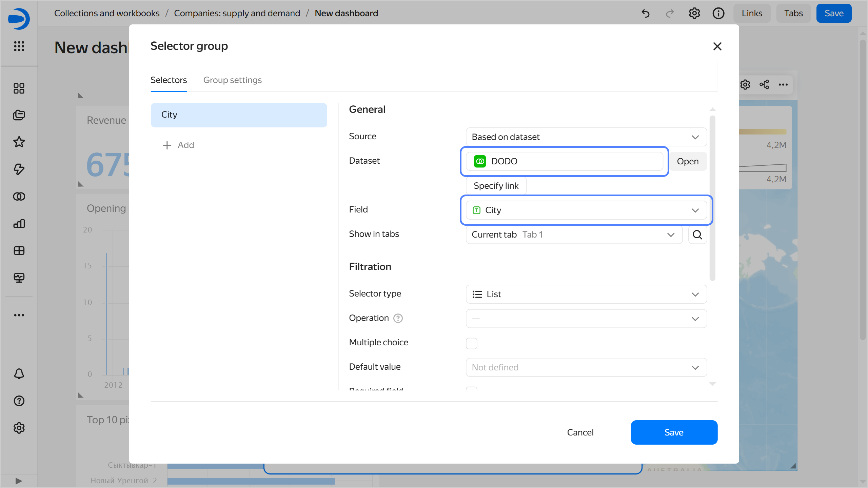Screen dimensions: 868x488
Task: Open dashboard settings gear in header
Action: (x=694, y=14)
